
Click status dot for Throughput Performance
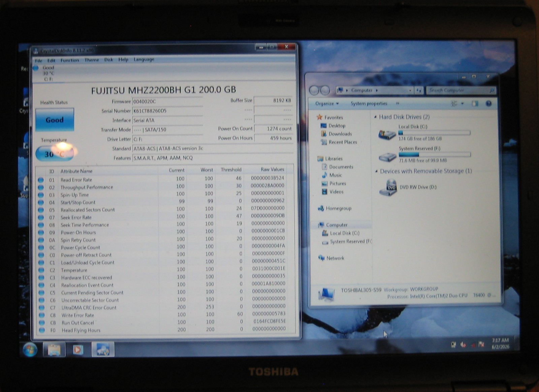point(41,187)
